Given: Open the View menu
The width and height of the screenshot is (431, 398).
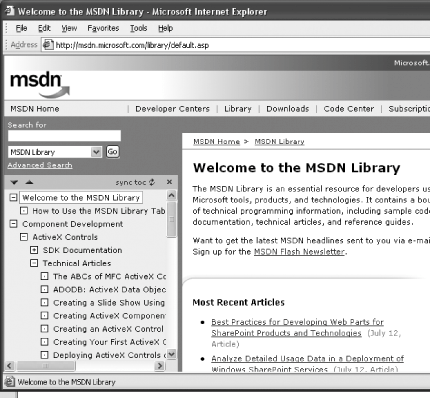Looking at the screenshot, I should (69, 28).
